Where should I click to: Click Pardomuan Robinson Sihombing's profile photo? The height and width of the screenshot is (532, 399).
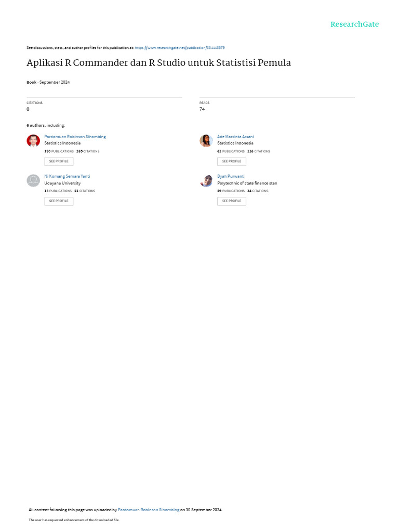pos(33,140)
